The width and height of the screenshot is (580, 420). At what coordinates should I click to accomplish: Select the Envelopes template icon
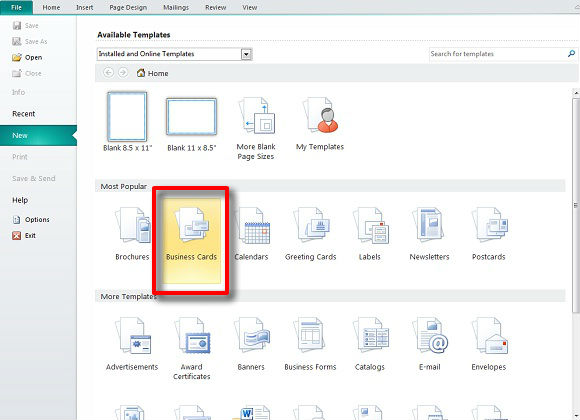point(489,336)
